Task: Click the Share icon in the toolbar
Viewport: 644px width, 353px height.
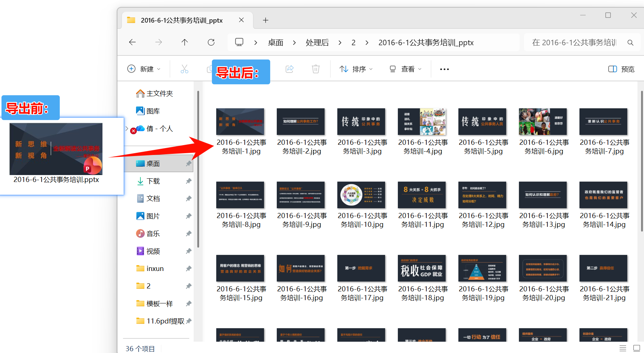Action: (290, 69)
